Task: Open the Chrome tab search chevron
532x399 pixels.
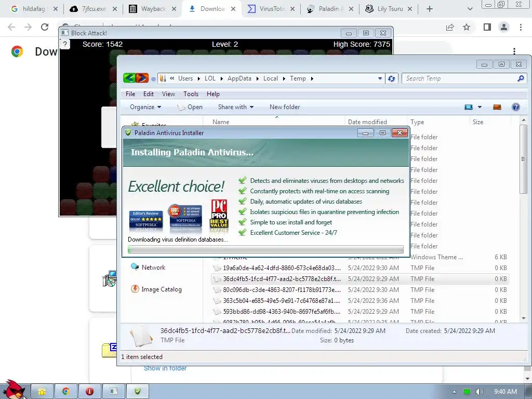Action: tap(470, 9)
